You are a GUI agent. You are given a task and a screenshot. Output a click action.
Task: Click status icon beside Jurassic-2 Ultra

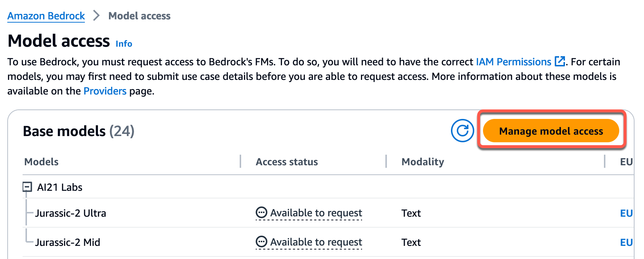pyautogui.click(x=262, y=212)
